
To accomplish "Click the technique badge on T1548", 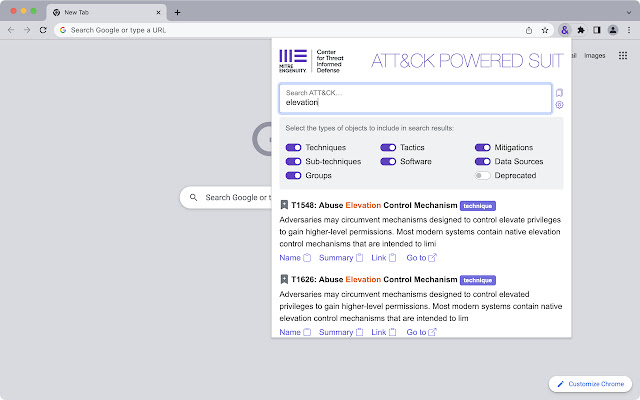I will pyautogui.click(x=478, y=206).
